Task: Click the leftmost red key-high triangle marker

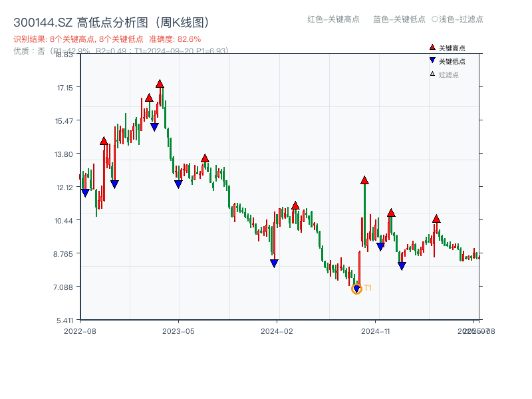Action: click(104, 141)
